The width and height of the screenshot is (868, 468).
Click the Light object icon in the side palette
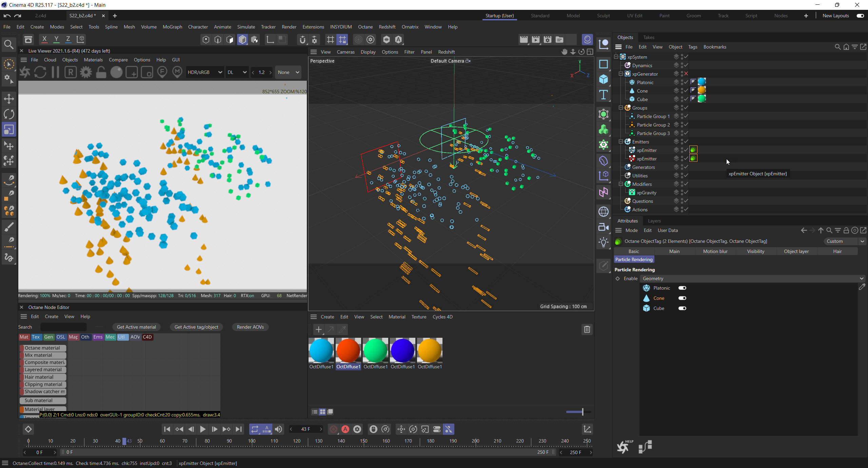point(604,242)
